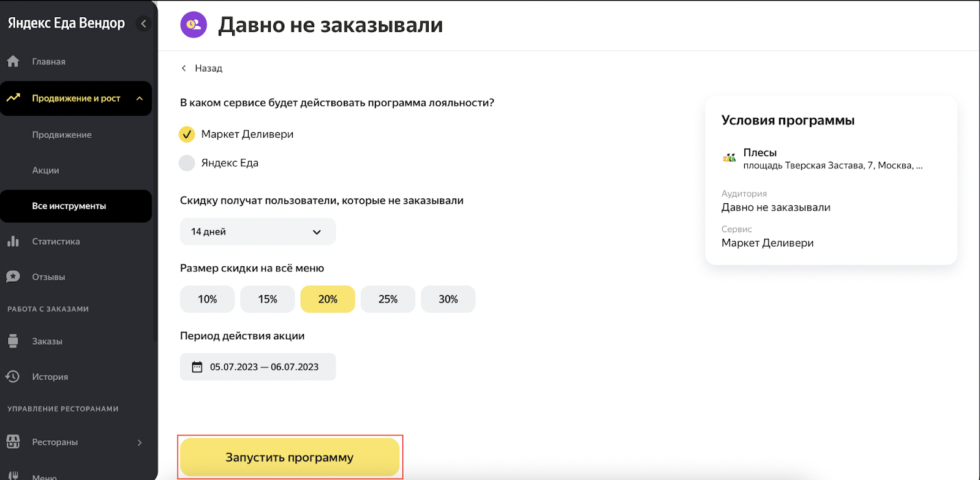The image size is (980, 480).
Task: Open Акции in the sidebar menu
Action: pos(46,170)
